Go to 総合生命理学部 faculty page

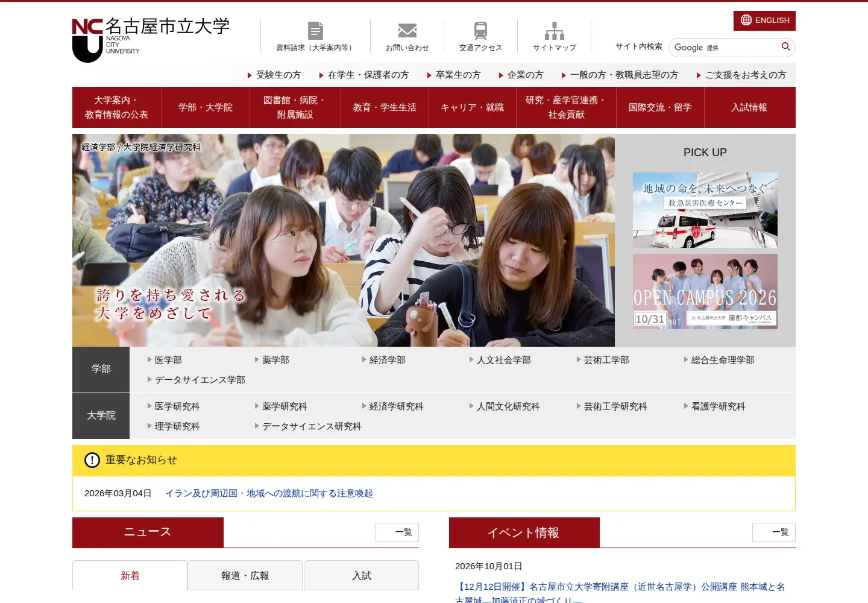click(x=719, y=360)
